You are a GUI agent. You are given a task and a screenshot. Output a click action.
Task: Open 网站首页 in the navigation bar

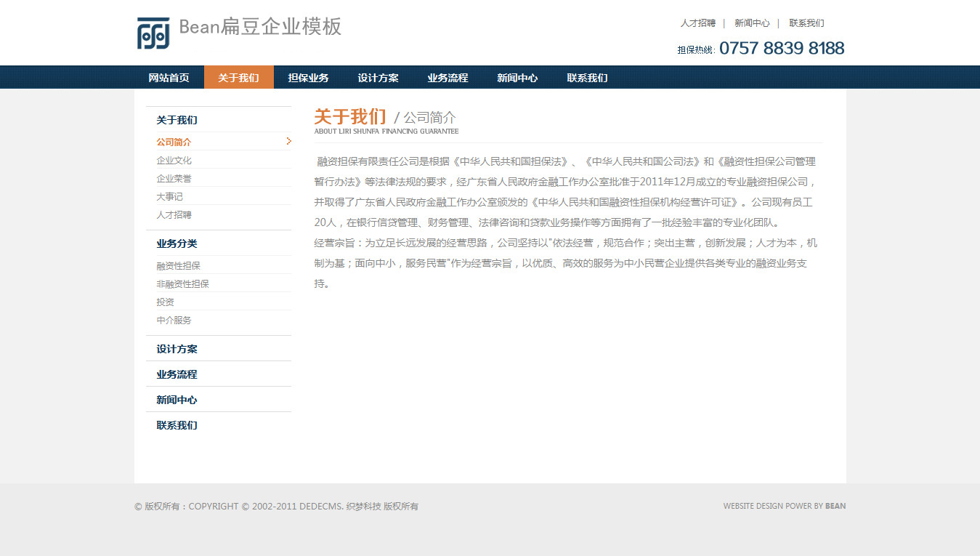169,78
